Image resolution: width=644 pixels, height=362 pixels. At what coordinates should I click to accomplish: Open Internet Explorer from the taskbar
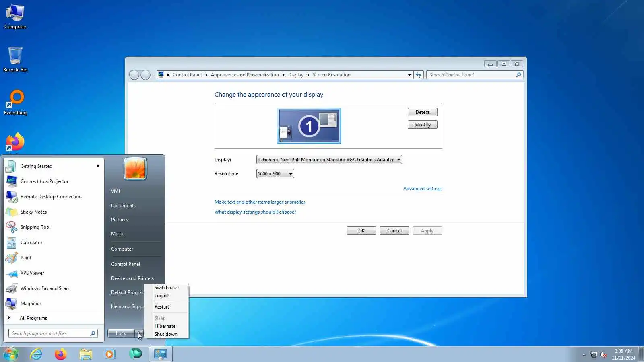coord(36,354)
